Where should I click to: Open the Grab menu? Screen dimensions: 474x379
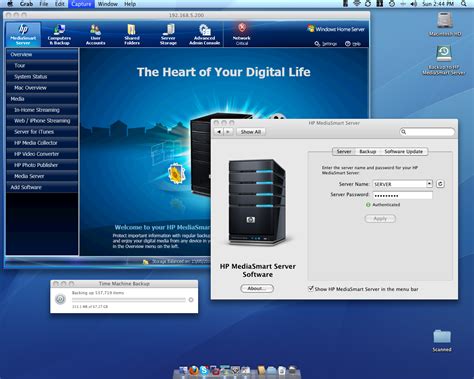(26, 4)
